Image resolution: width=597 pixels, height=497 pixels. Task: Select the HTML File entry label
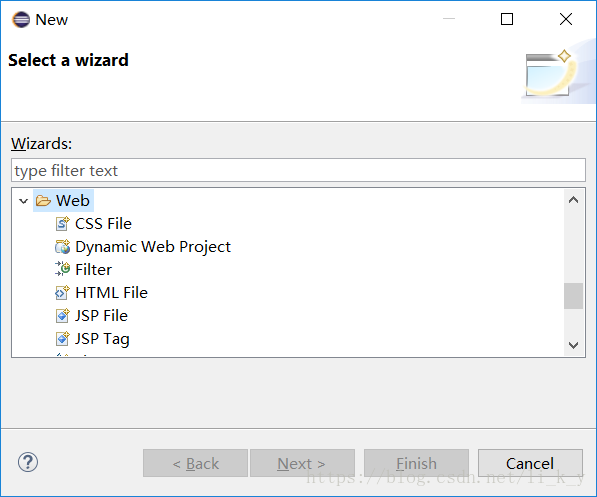[111, 292]
